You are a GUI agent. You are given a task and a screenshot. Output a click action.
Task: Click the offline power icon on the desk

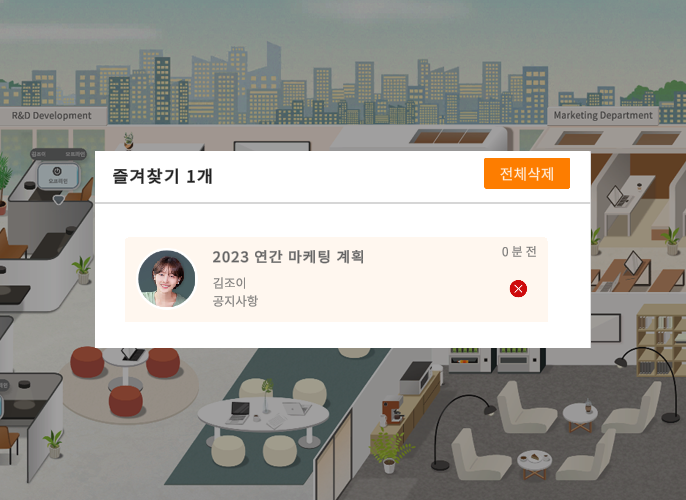tap(57, 171)
